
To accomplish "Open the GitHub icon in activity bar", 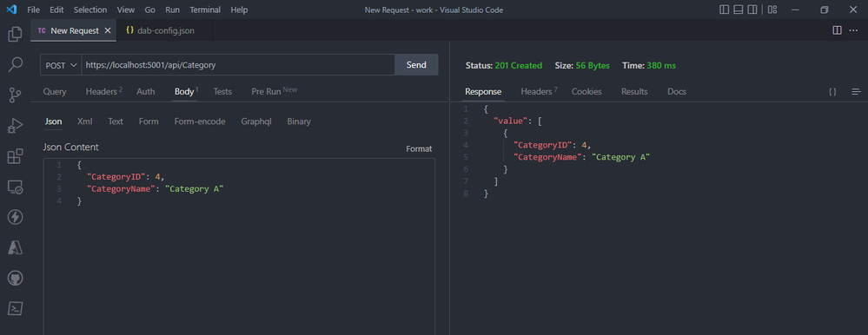I will point(15,278).
